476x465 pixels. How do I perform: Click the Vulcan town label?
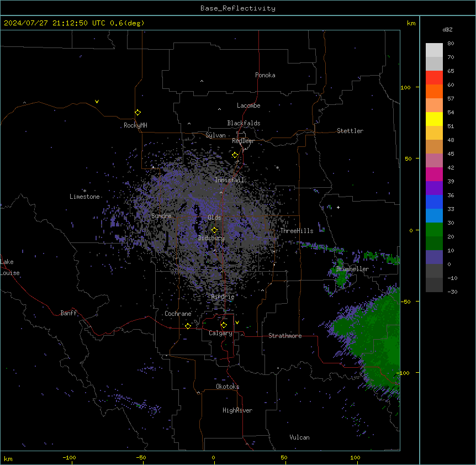pos(299,437)
